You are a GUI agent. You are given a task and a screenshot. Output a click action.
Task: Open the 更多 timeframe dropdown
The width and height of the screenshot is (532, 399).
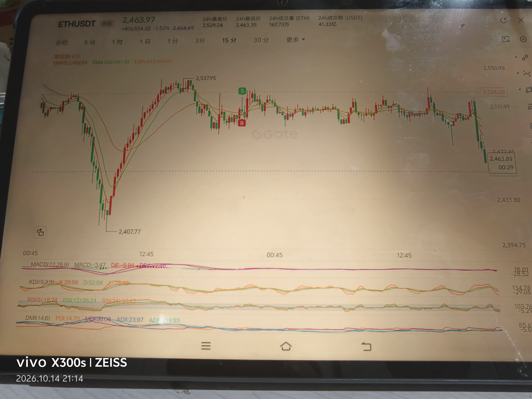[x=296, y=40]
